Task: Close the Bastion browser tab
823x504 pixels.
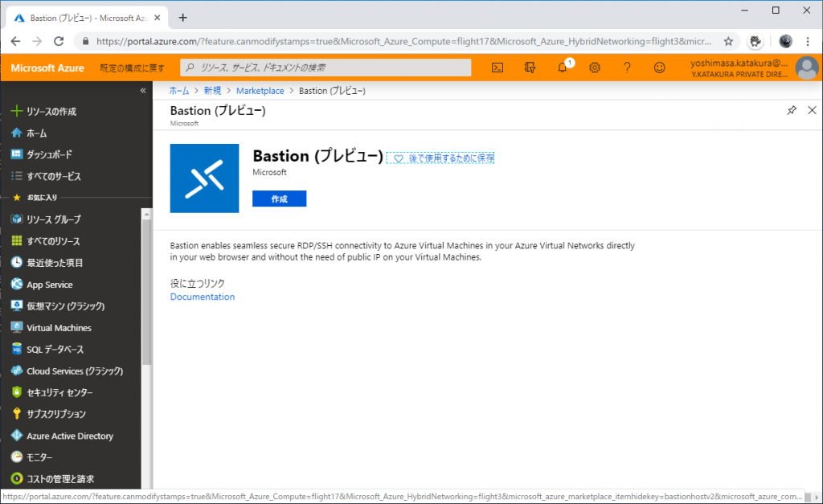Action: point(157,18)
